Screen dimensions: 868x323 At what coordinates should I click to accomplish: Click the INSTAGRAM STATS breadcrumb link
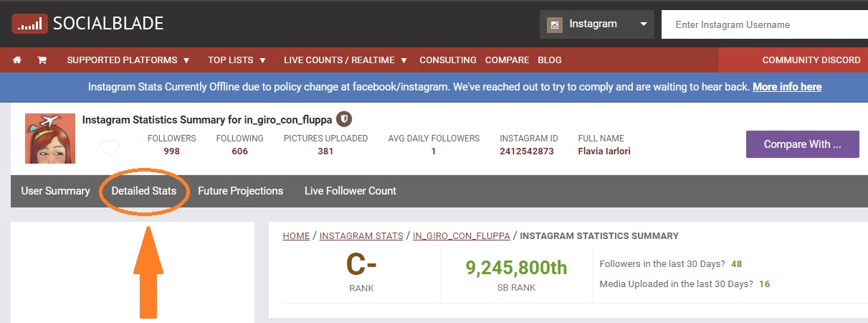click(361, 235)
